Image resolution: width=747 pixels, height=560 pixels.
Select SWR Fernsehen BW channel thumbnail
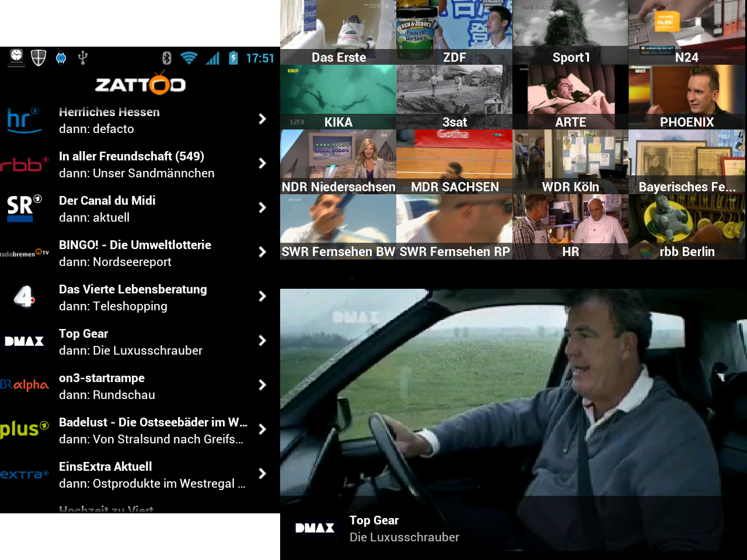338,226
